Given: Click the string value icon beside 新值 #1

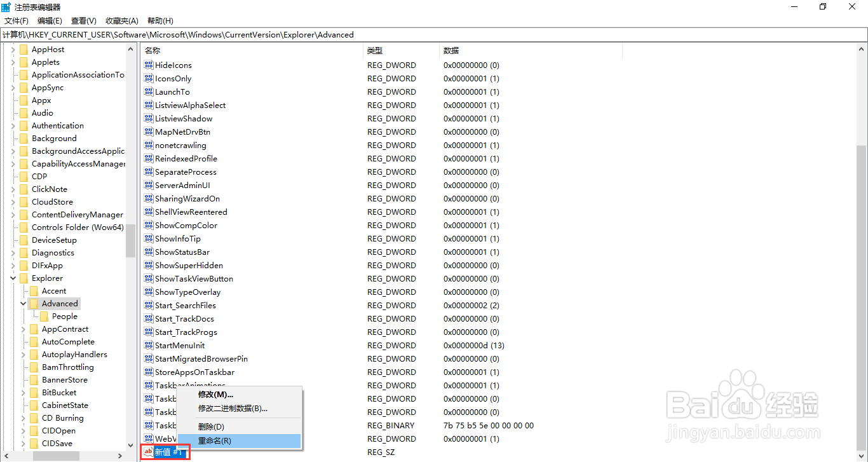Looking at the screenshot, I should click(147, 452).
